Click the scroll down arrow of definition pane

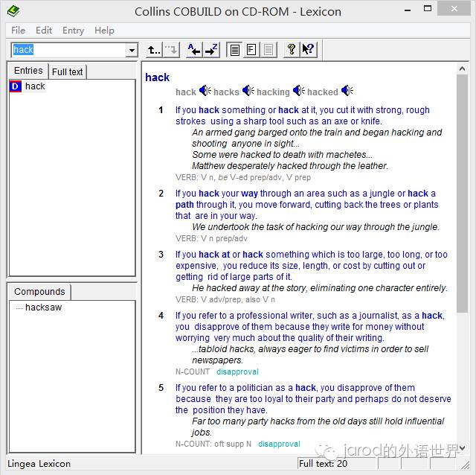(462, 448)
